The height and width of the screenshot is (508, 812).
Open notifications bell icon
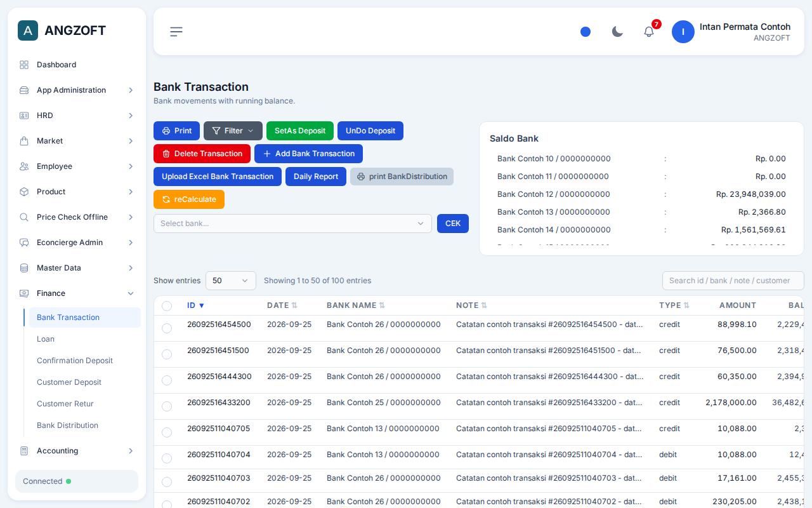click(x=649, y=32)
